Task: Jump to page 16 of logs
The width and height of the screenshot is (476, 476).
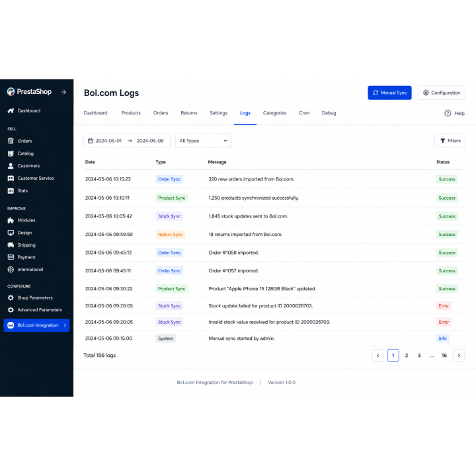Action: pyautogui.click(x=444, y=356)
